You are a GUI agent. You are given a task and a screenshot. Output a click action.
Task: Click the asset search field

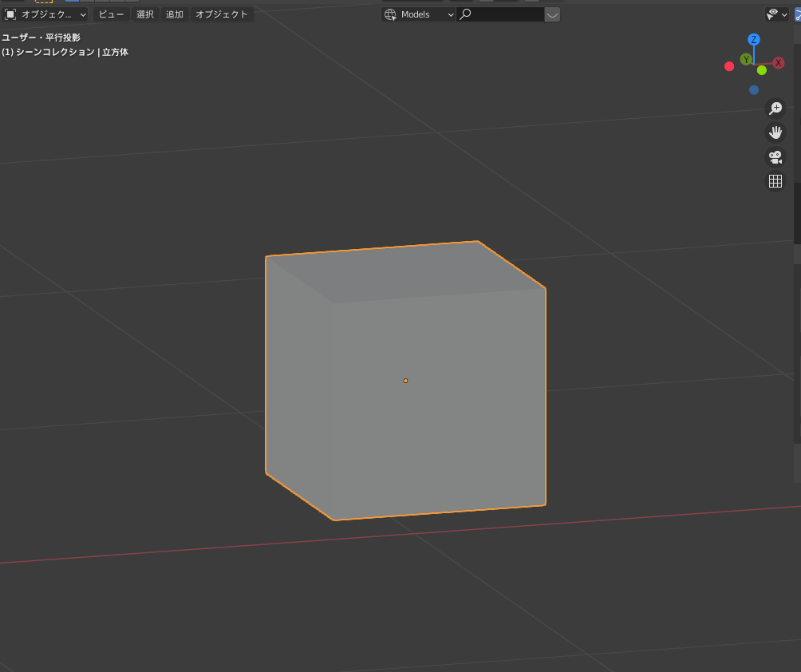point(500,14)
